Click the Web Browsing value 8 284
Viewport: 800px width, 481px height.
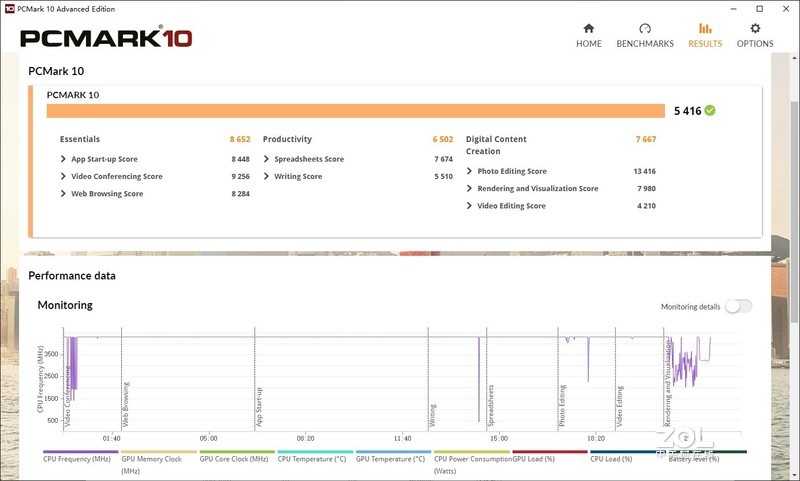[240, 193]
